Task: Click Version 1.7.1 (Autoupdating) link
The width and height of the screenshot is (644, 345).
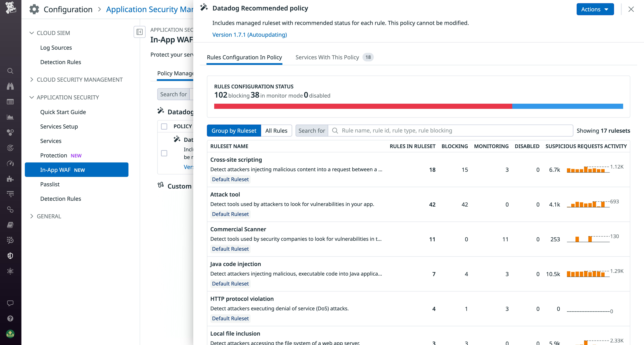Action: pyautogui.click(x=250, y=35)
